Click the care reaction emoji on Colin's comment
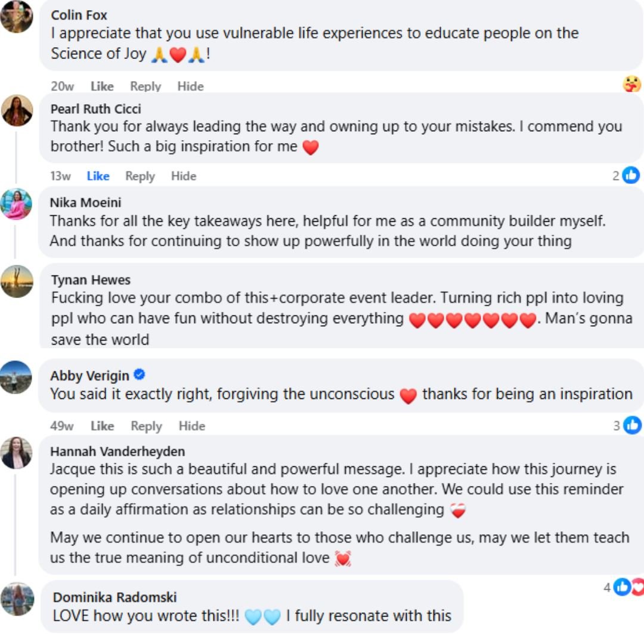The width and height of the screenshot is (644, 644). pos(631,85)
